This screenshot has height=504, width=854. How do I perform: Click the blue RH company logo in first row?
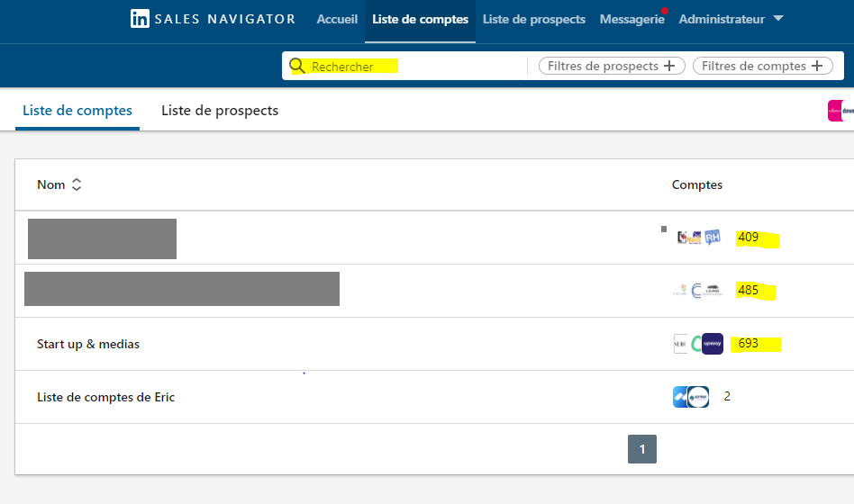[713, 238]
